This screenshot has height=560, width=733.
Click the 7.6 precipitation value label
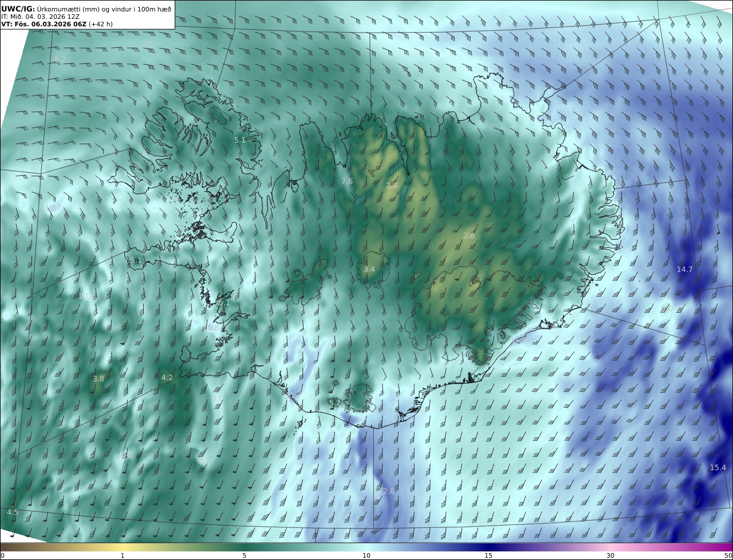pyautogui.click(x=347, y=182)
